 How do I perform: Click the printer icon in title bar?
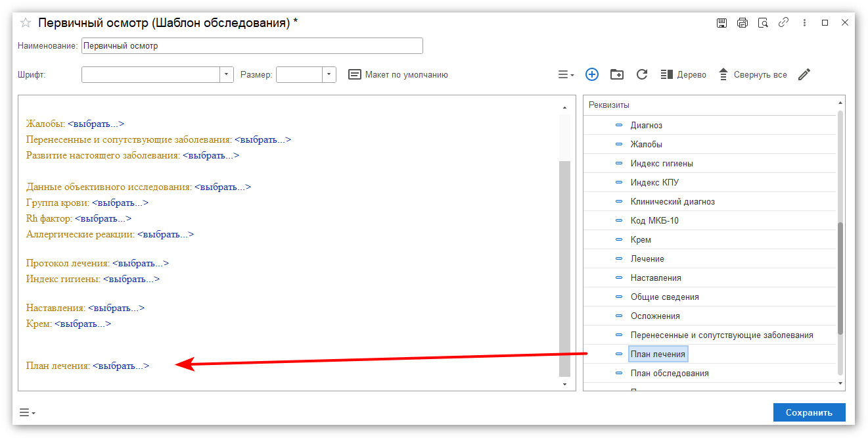[x=742, y=22]
